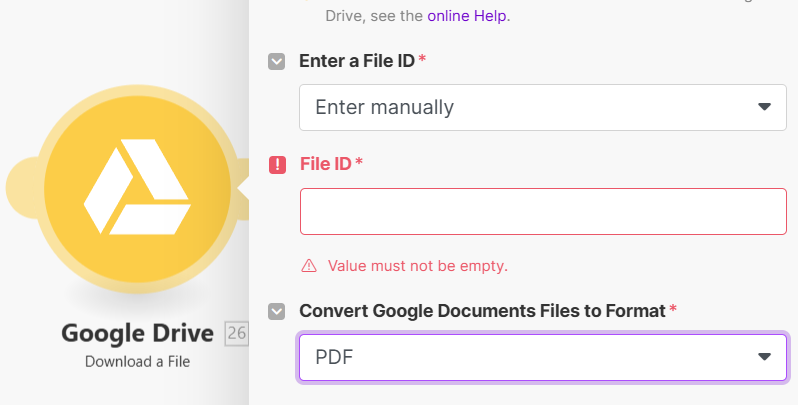Image resolution: width=798 pixels, height=405 pixels.
Task: Click the red error icon beside File ID
Action: coord(277,164)
